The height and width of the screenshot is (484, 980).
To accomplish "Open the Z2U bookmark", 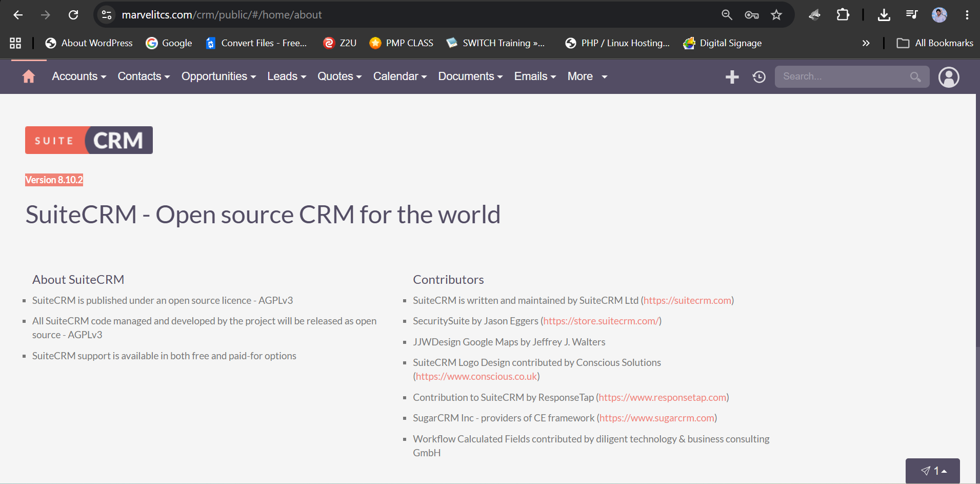I will pyautogui.click(x=340, y=43).
